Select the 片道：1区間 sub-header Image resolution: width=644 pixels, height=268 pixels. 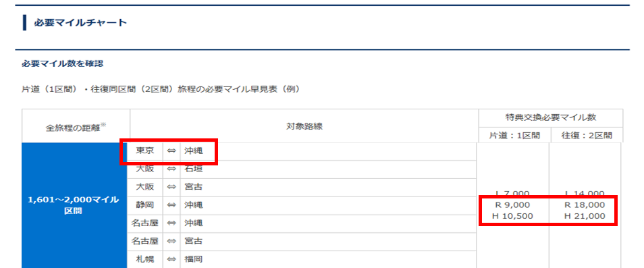pyautogui.click(x=514, y=136)
